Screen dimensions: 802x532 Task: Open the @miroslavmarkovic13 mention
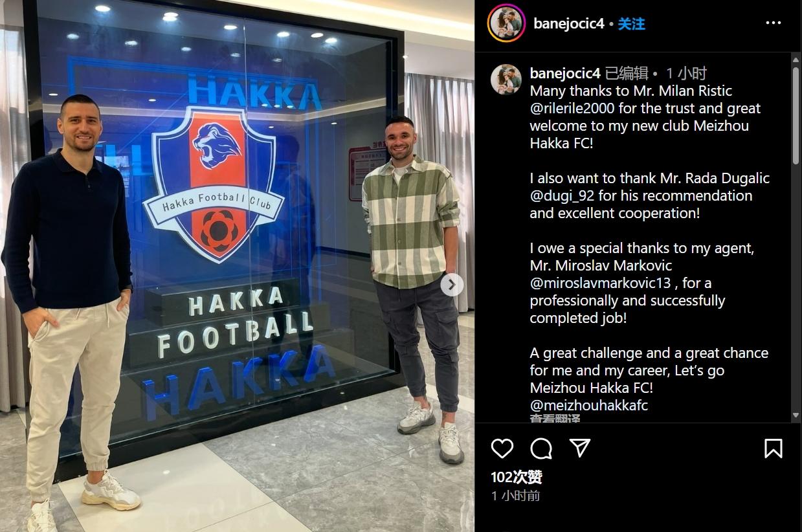point(600,283)
